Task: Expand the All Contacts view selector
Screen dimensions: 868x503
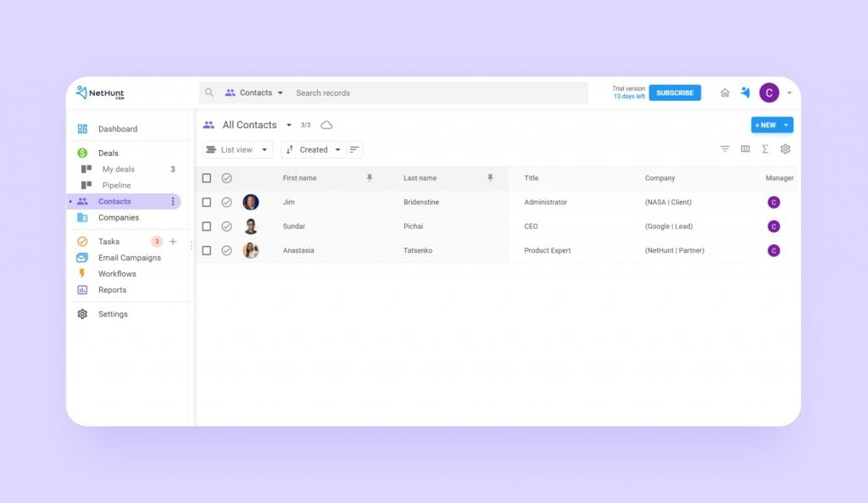Action: tap(288, 125)
